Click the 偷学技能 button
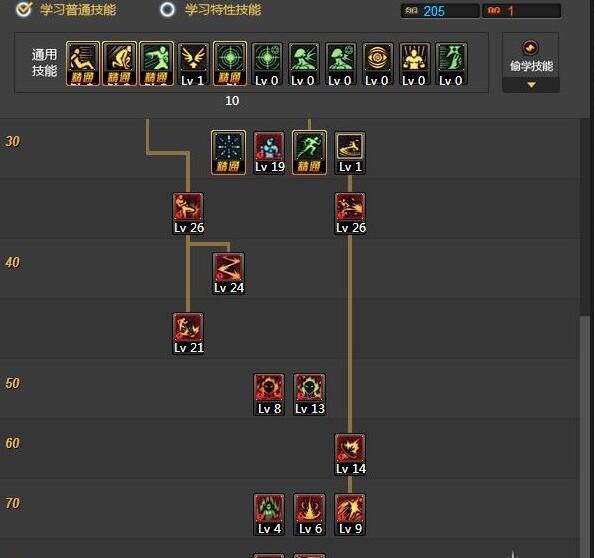Image resolution: width=595 pixels, height=558 pixels. [531, 55]
